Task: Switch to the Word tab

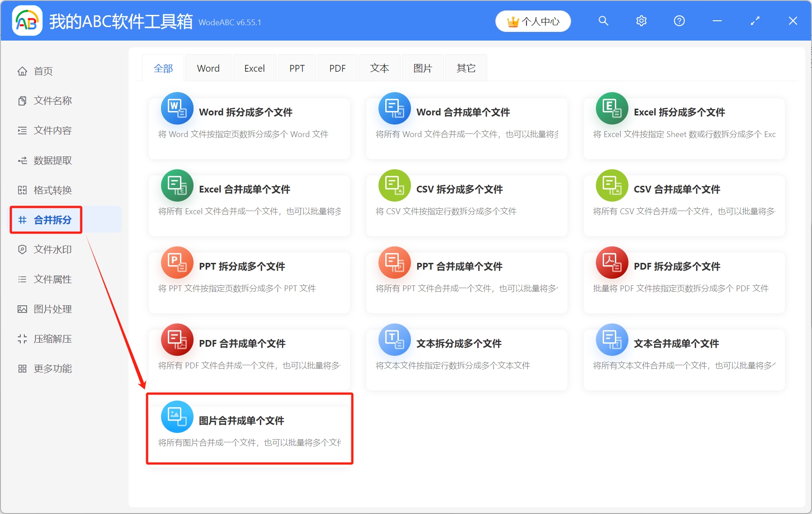Action: click(208, 68)
